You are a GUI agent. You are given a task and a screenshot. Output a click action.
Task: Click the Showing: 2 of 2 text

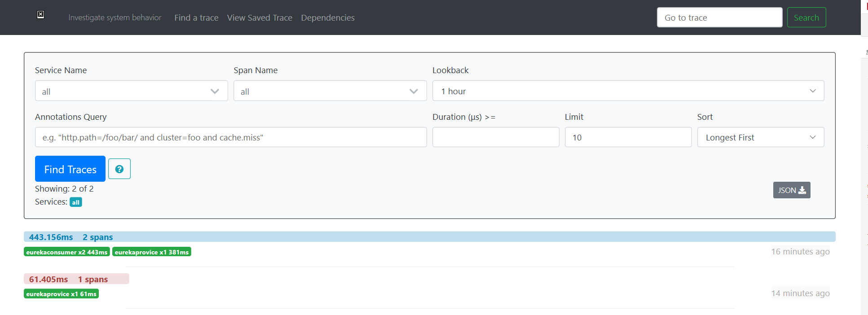(64, 189)
